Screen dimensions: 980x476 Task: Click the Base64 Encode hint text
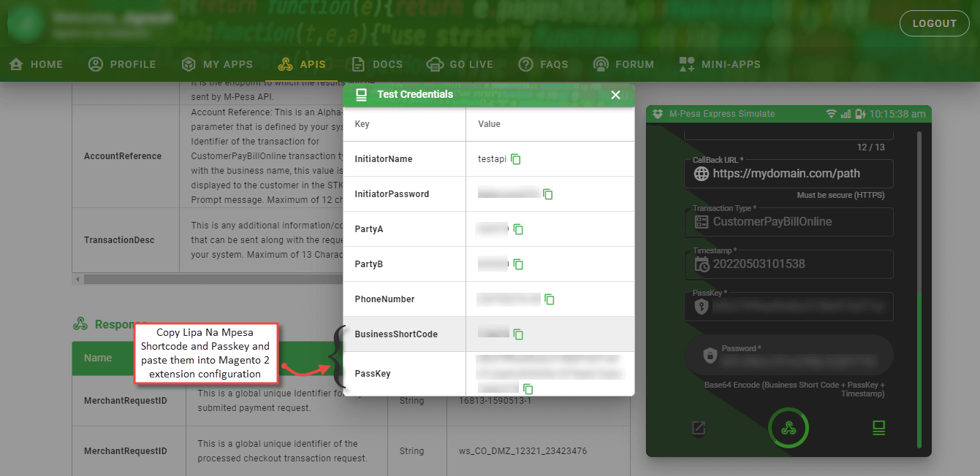[x=794, y=389]
